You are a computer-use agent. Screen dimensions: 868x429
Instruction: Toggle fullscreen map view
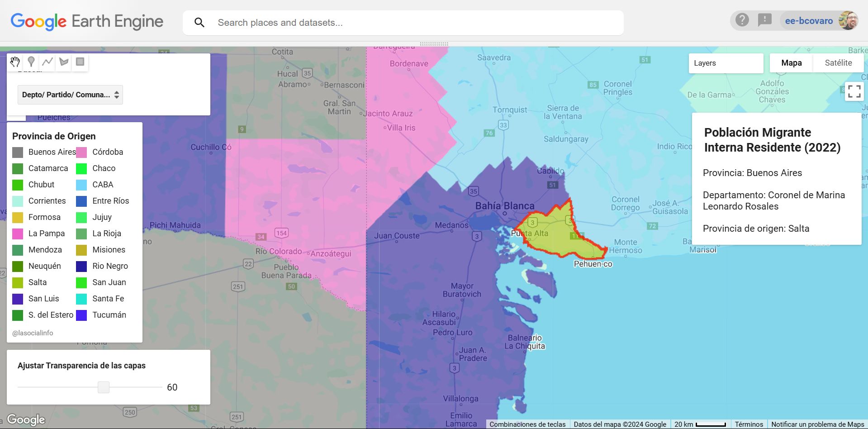[x=854, y=91]
